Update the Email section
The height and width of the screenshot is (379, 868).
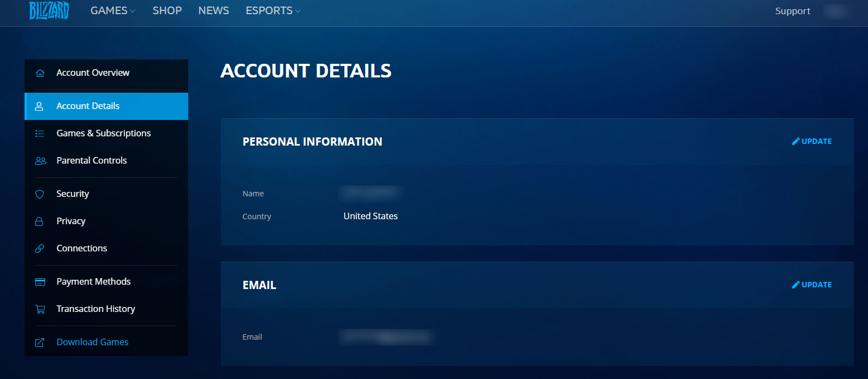[812, 285]
